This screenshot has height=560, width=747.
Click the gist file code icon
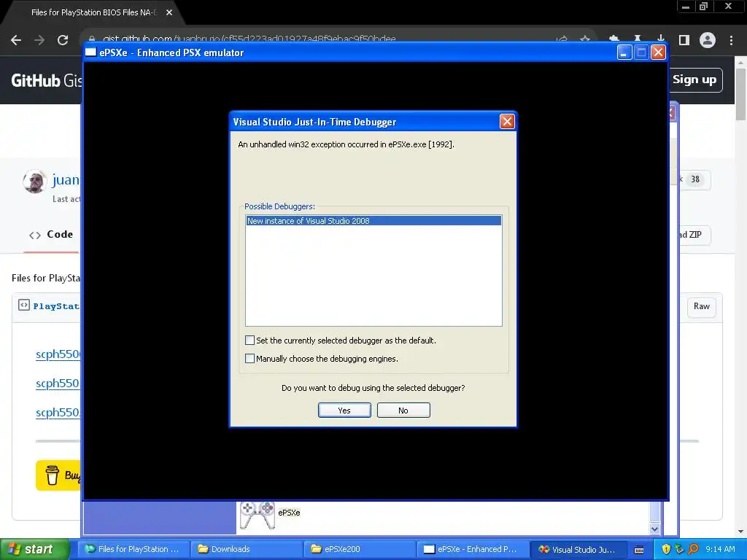pos(24,305)
